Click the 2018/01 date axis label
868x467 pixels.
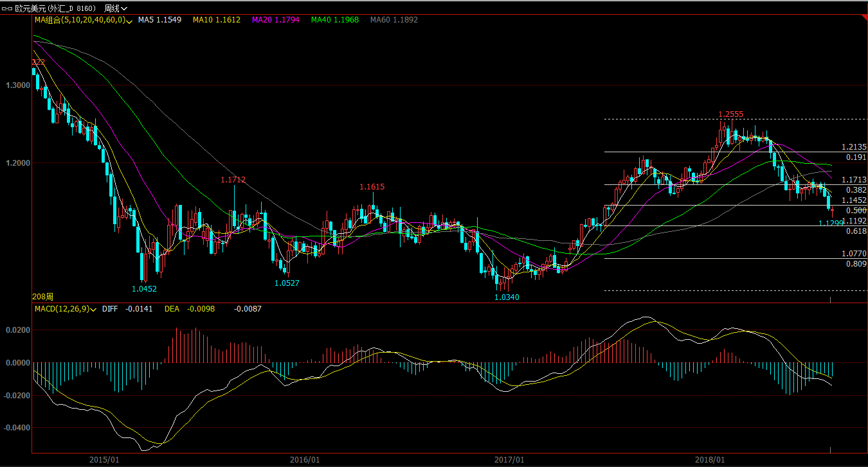pyautogui.click(x=710, y=459)
